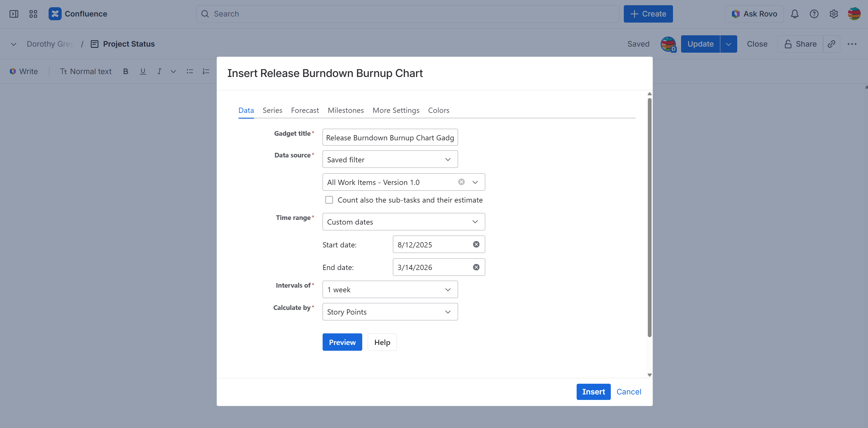Clear the End date value
This screenshot has width=868, height=428.
point(476,267)
